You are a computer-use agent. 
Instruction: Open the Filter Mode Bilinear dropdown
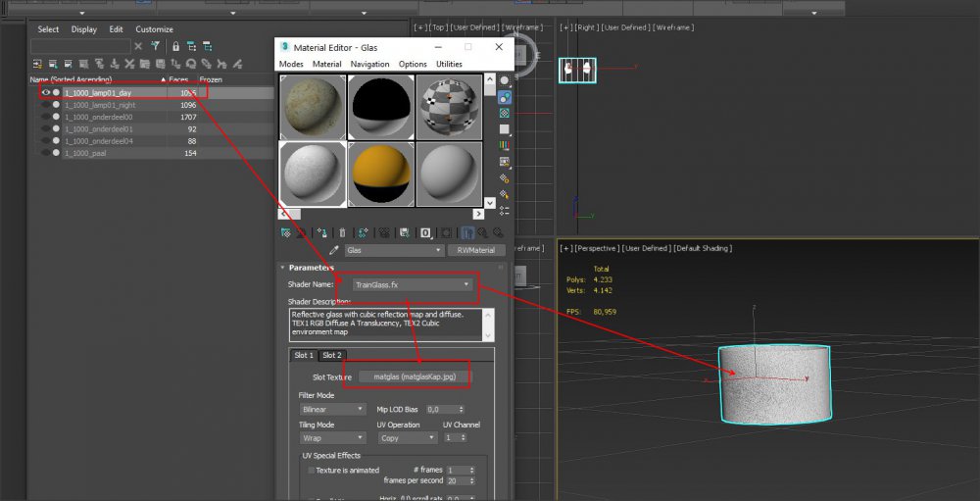[x=331, y=409]
